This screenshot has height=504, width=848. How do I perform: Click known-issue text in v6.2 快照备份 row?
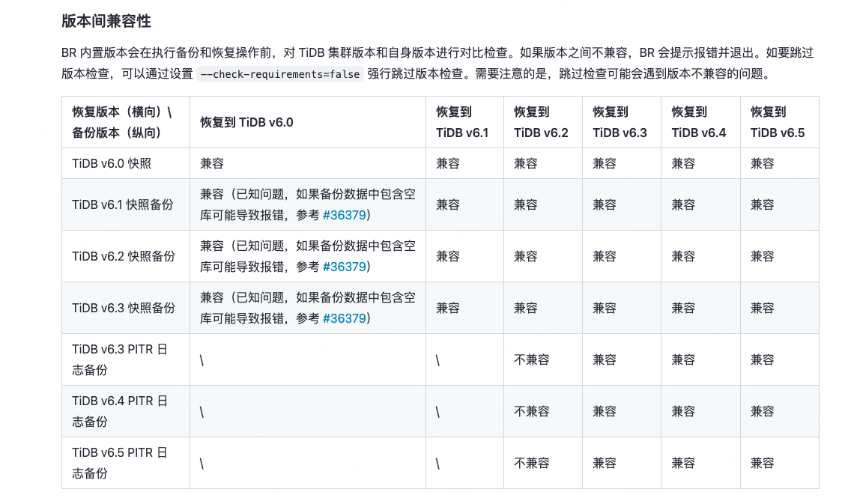308,256
